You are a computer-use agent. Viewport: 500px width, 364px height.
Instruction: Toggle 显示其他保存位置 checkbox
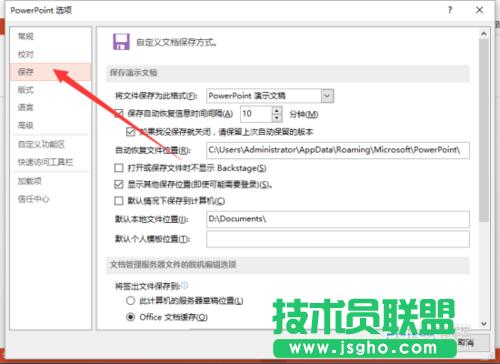(119, 184)
